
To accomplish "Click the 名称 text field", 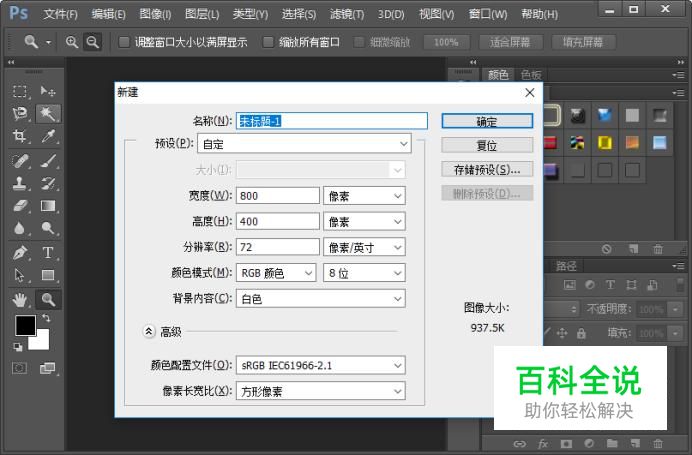I will (332, 121).
